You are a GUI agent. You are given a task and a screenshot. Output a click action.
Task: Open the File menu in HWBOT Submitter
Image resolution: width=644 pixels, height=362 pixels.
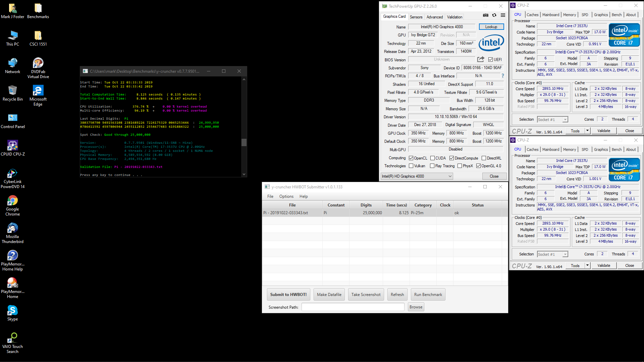coord(270,196)
